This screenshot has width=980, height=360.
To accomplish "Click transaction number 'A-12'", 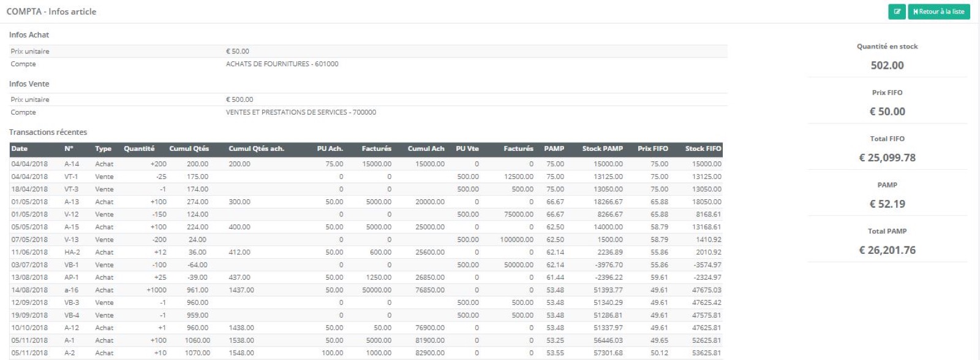I will (x=72, y=327).
